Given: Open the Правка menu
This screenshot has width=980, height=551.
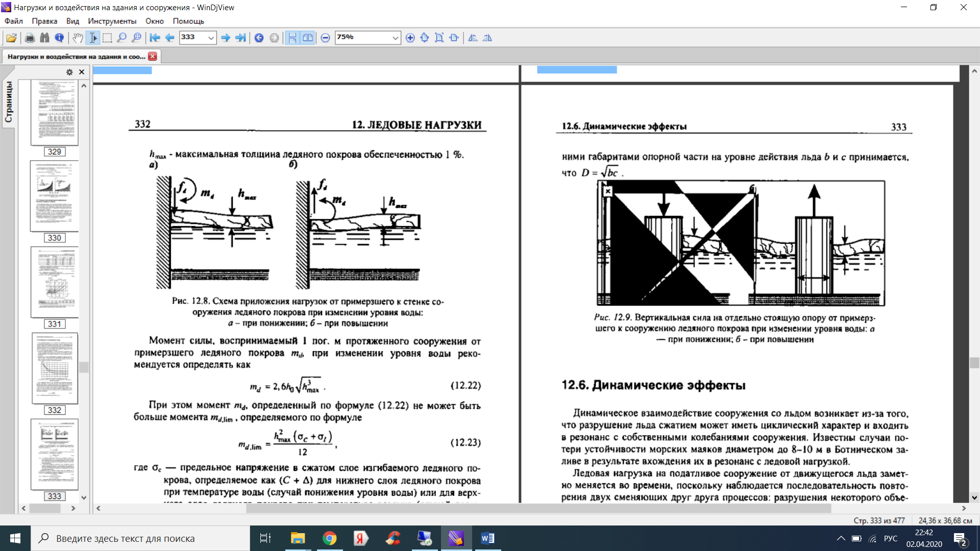Looking at the screenshot, I should coord(44,21).
